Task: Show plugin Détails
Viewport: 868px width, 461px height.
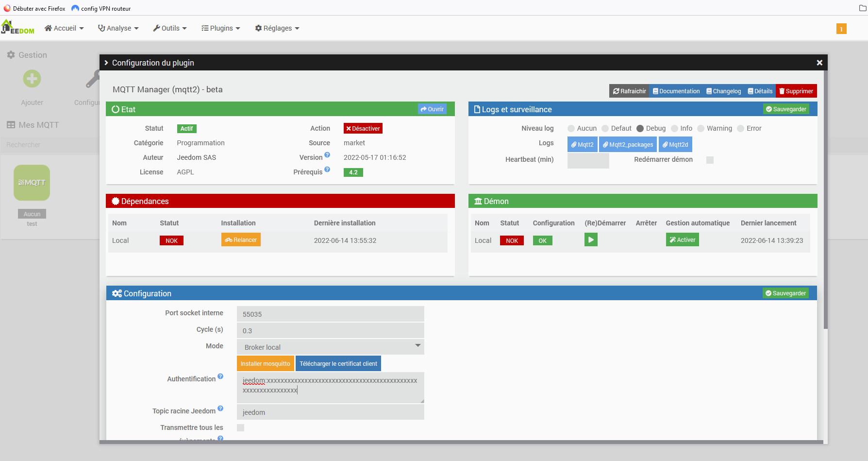Action: (x=760, y=91)
